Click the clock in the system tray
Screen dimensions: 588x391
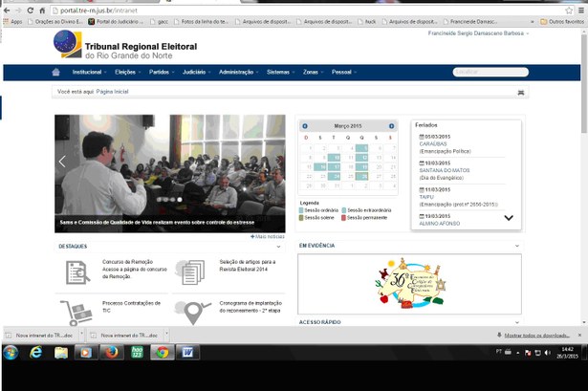click(x=567, y=353)
